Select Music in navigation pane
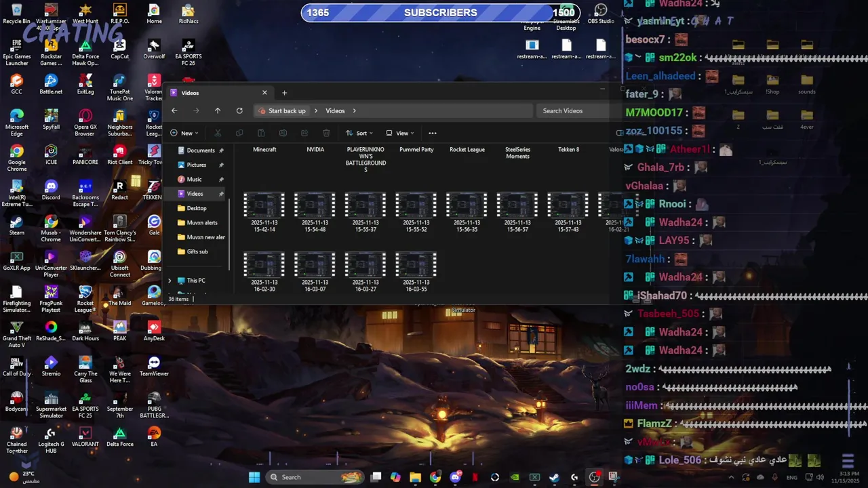Screen dimensions: 868x488 (x=195, y=180)
